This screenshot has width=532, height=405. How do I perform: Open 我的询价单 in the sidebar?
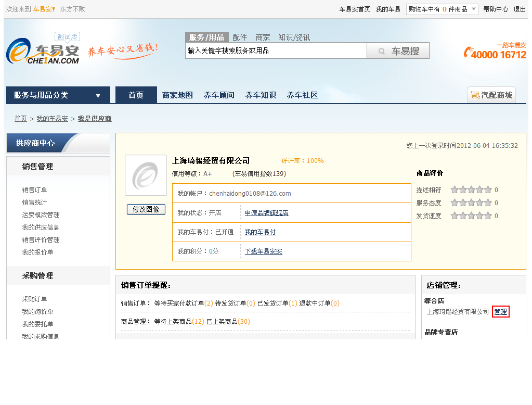click(x=37, y=312)
